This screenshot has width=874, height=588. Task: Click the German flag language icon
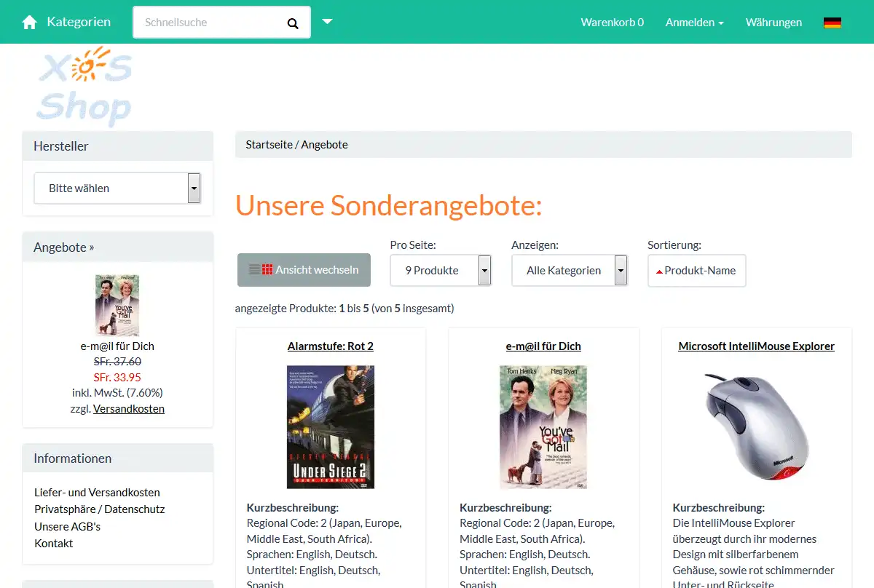832,23
